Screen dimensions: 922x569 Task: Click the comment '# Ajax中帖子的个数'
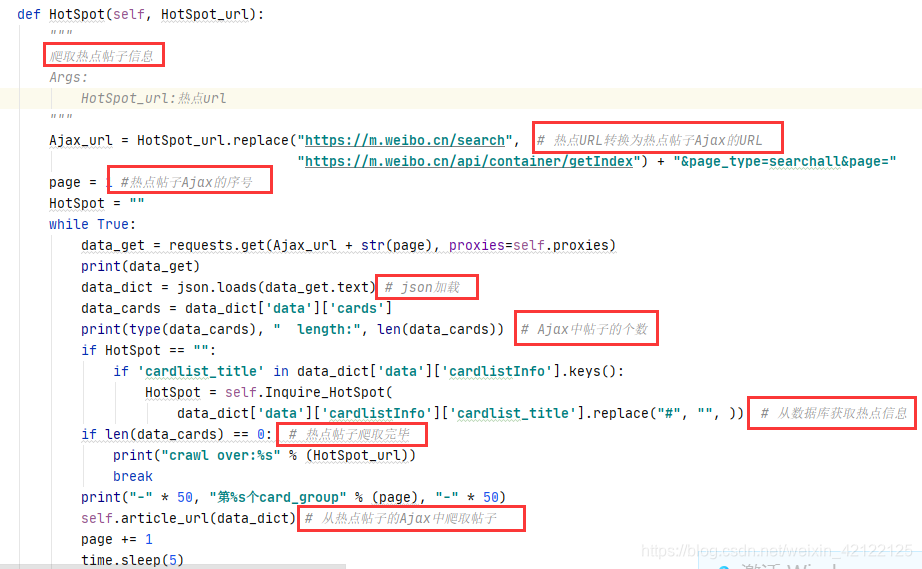click(584, 330)
